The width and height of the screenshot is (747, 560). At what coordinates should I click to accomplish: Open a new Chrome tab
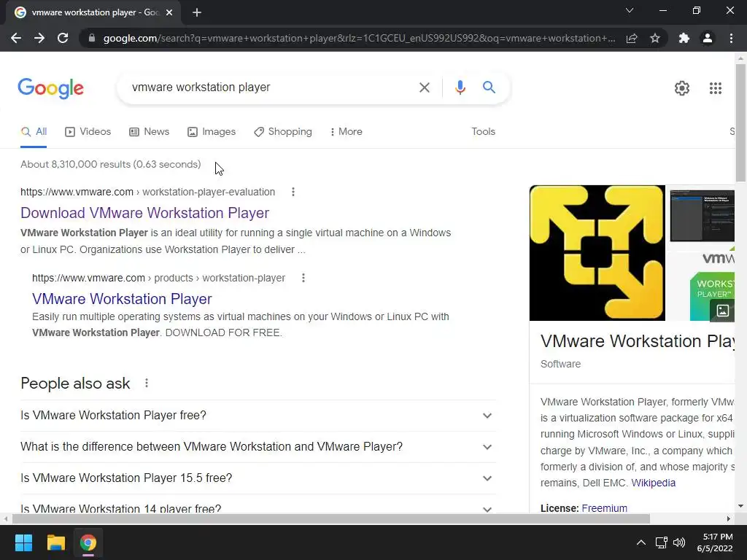197,12
